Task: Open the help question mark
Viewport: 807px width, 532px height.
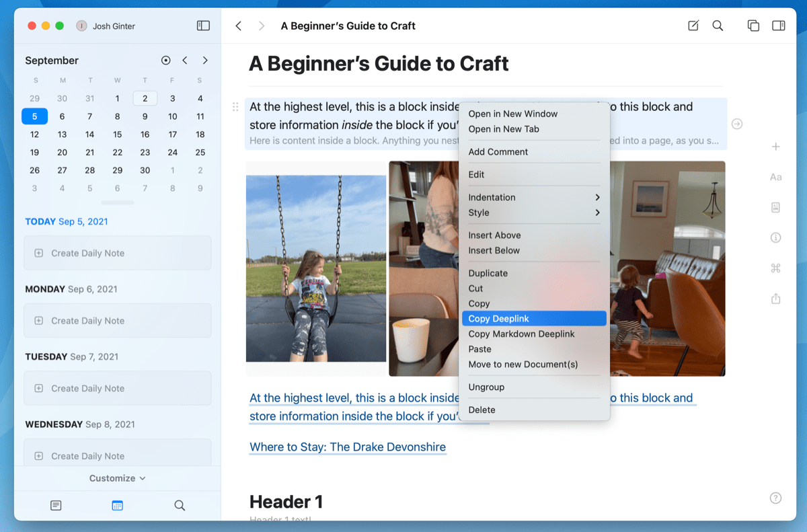Action: pos(775,498)
